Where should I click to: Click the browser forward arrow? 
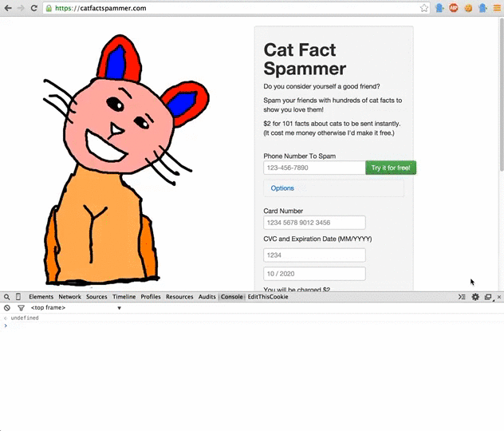pos(21,8)
